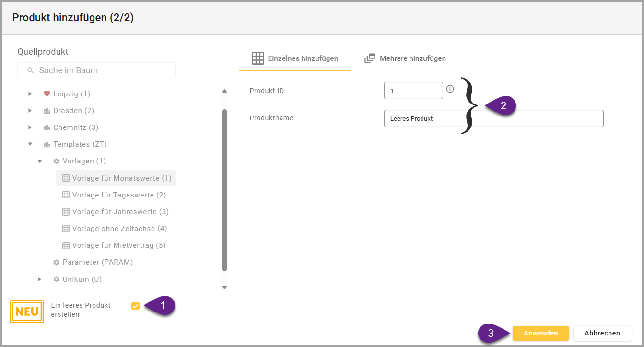Select 'Vorlage für Monatswerte (1)' row
Image resolution: width=644 pixels, height=347 pixels.
tap(116, 178)
